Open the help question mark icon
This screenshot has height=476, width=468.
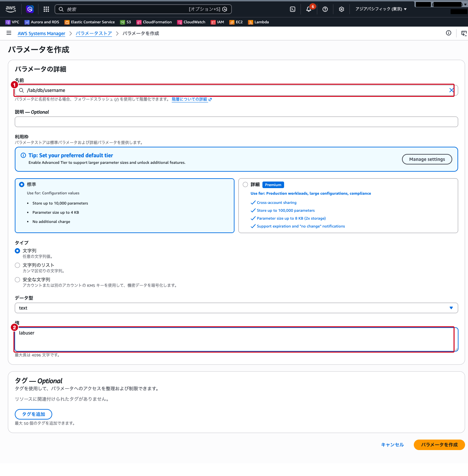pos(325,9)
